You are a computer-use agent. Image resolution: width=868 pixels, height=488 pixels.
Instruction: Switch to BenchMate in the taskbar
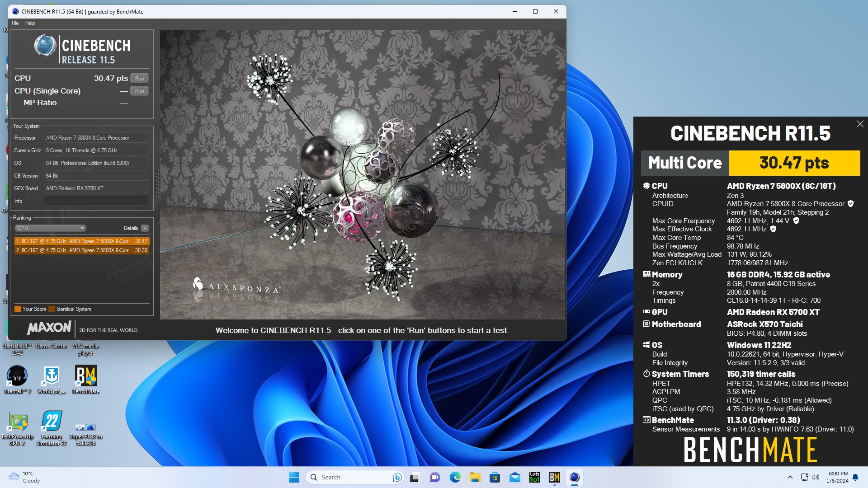tap(555, 477)
